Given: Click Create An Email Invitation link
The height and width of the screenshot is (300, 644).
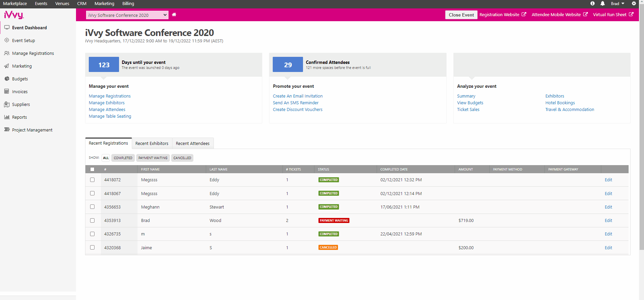Looking at the screenshot, I should coord(298,96).
